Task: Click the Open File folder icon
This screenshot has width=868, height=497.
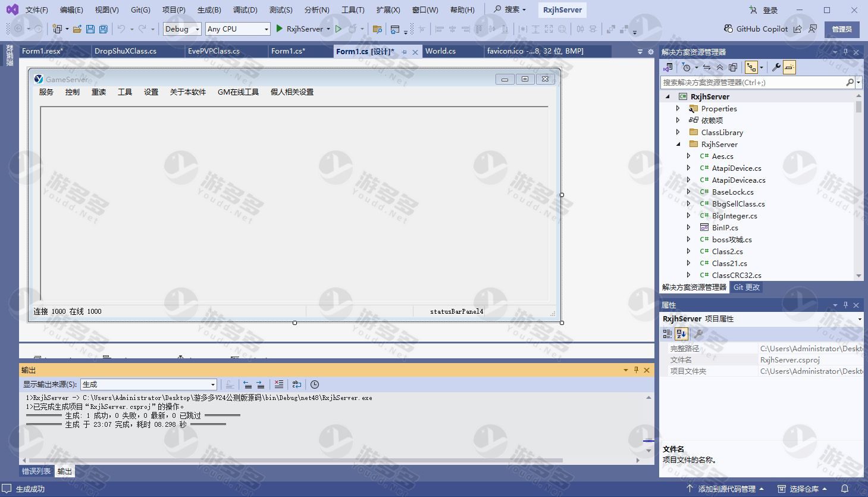Action: [x=77, y=29]
